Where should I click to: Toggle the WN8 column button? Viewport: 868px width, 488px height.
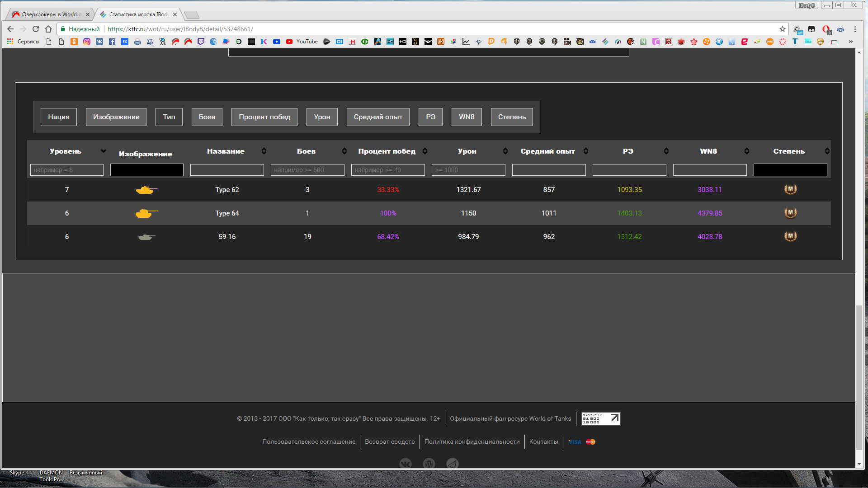point(467,117)
